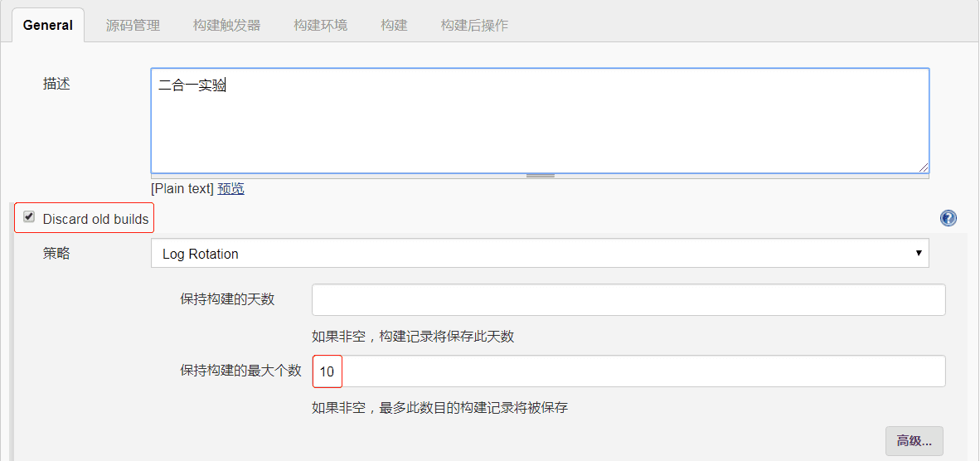Grab the description textarea resize handle

[x=541, y=176]
